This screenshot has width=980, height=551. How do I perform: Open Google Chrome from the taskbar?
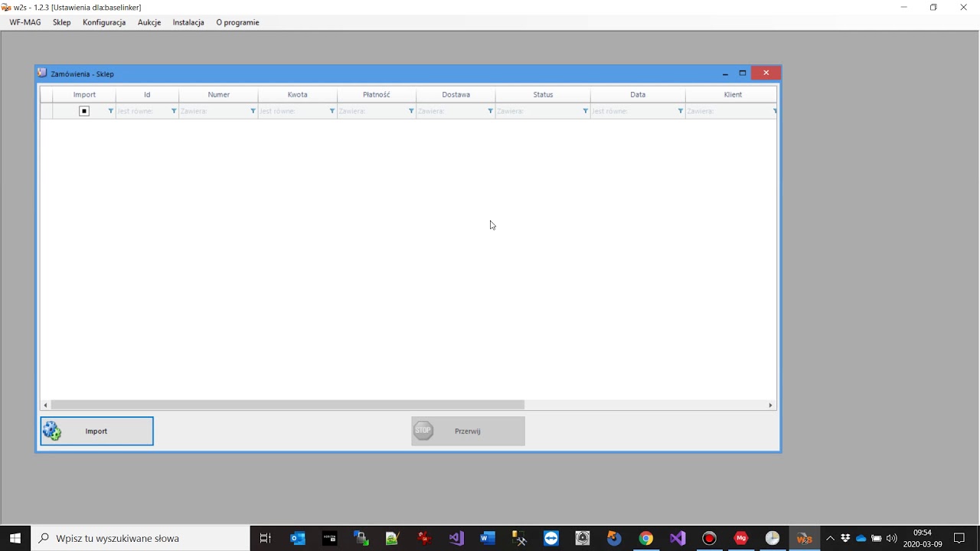coord(646,538)
